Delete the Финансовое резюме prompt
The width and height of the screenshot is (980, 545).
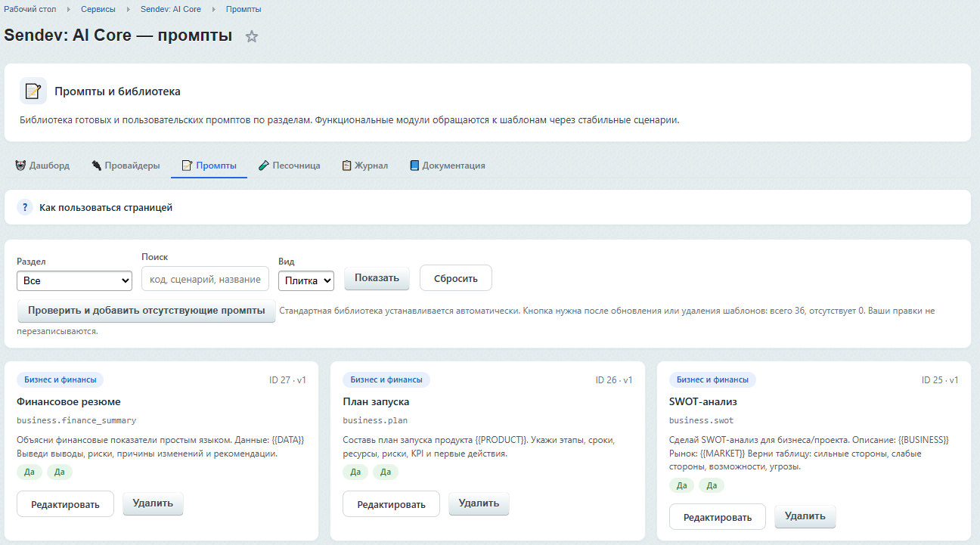click(153, 503)
